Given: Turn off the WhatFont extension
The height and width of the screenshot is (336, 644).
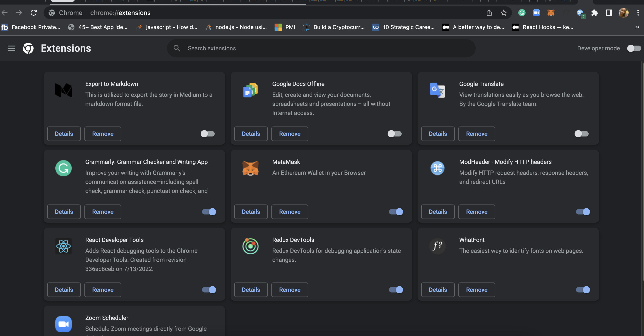Looking at the screenshot, I should 583,290.
